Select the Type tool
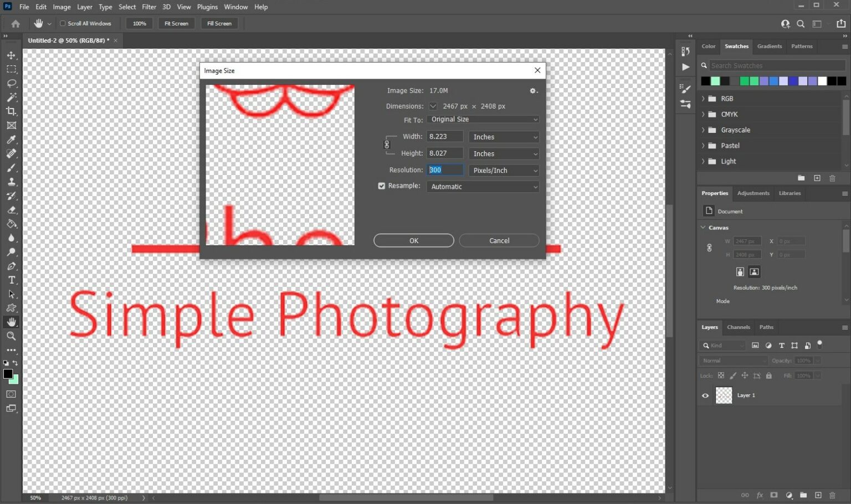The image size is (851, 504). [x=12, y=280]
